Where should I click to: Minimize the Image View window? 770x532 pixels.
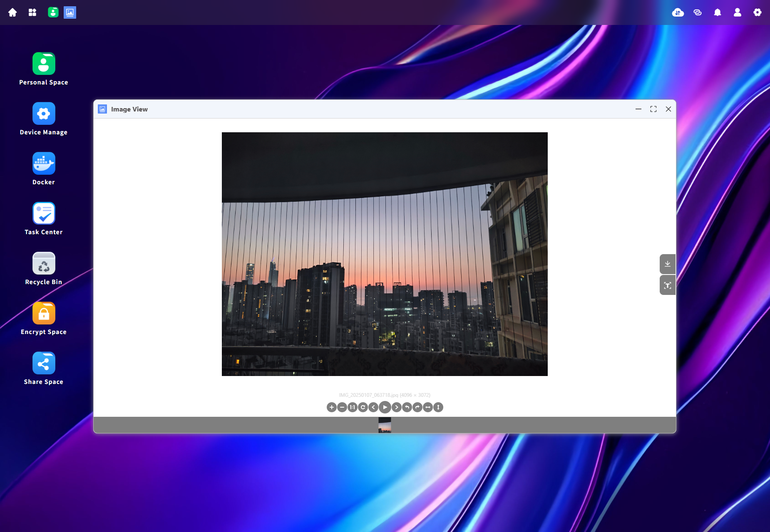[638, 109]
